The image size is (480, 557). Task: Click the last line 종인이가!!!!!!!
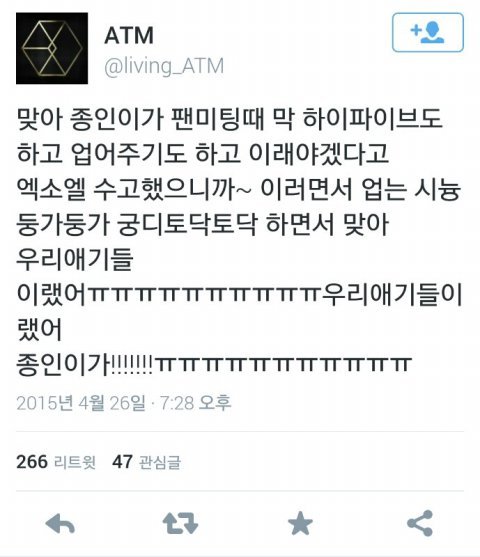pos(214,365)
